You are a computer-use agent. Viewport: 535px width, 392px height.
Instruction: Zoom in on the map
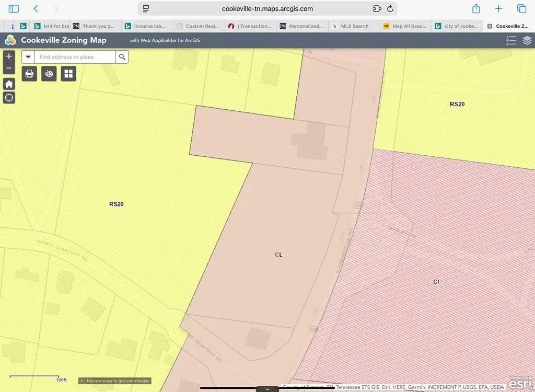click(x=9, y=56)
